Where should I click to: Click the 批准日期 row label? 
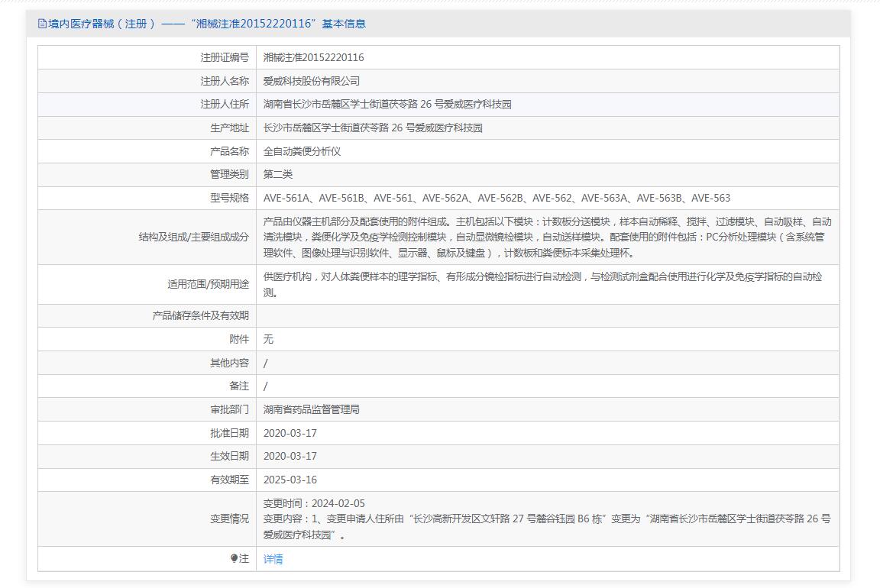point(229,433)
